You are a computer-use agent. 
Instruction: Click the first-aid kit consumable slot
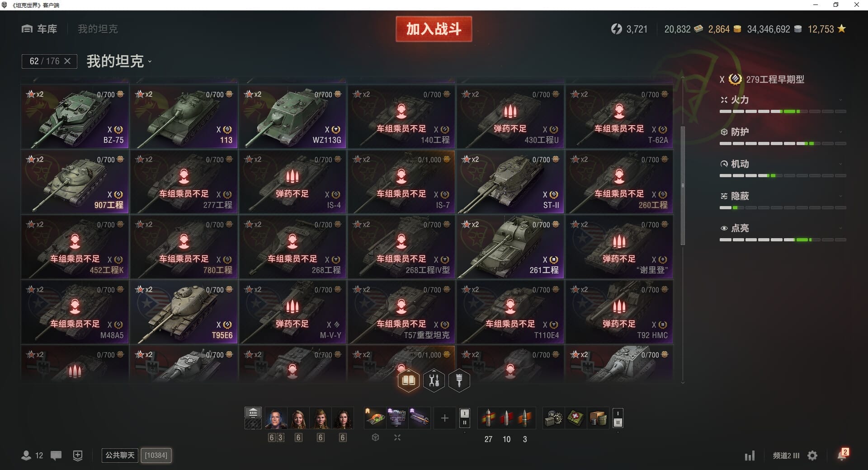[x=576, y=418]
